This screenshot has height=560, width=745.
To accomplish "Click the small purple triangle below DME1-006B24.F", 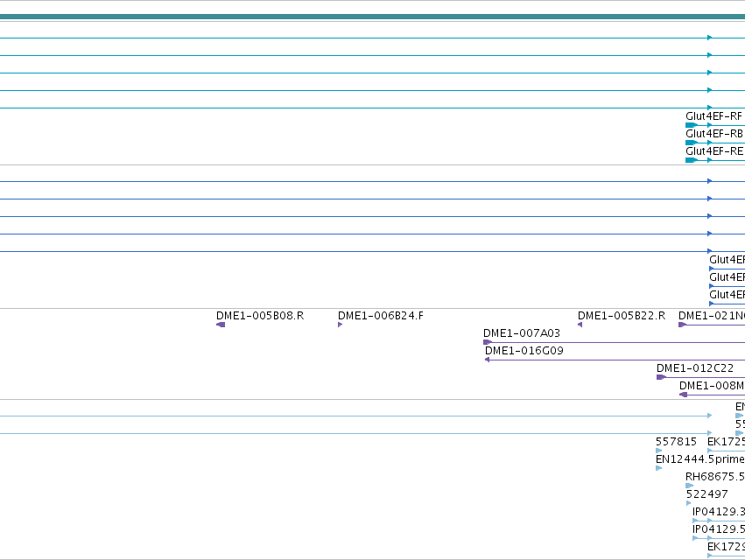I will point(341,325).
